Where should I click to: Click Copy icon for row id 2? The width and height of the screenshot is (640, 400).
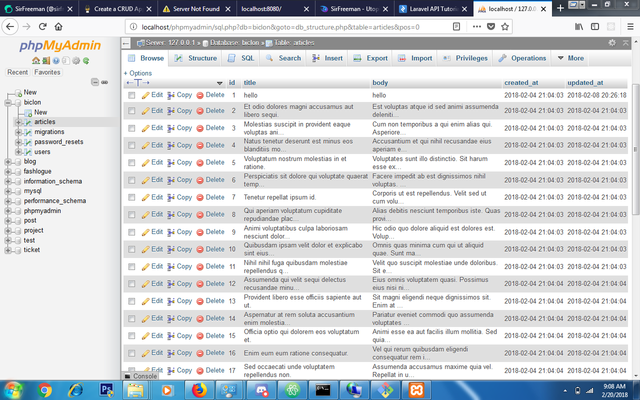click(x=171, y=111)
